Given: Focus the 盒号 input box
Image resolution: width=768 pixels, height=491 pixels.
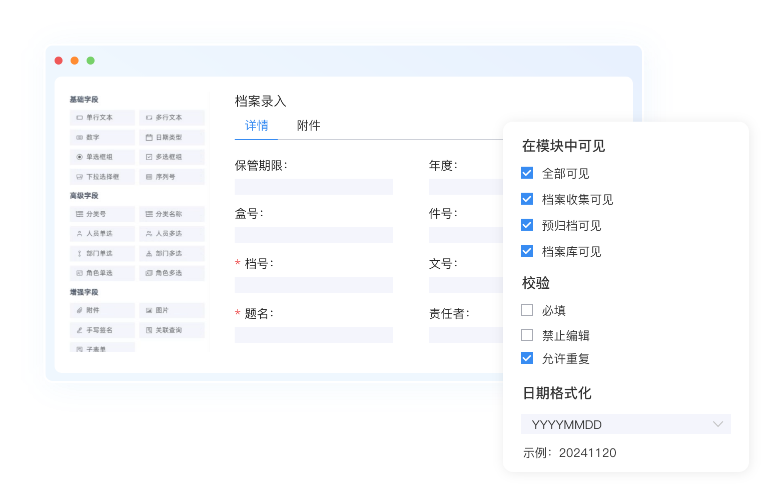Looking at the screenshot, I should click(x=314, y=235).
